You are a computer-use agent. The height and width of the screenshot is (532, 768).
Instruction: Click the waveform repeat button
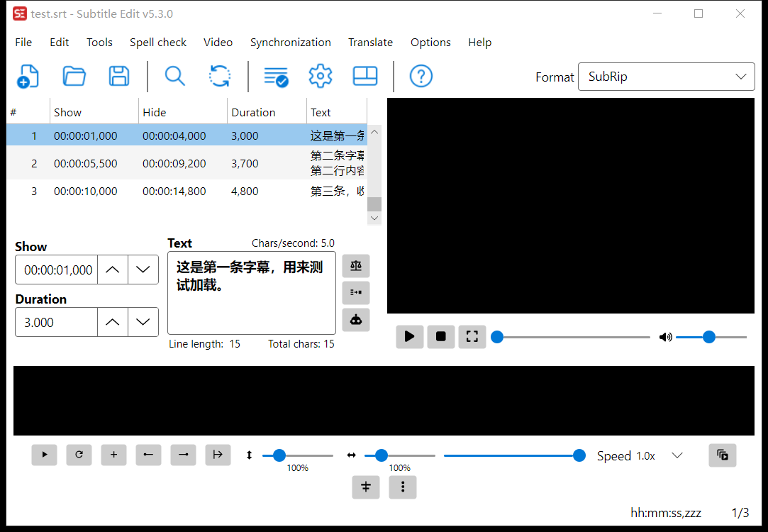click(x=79, y=455)
